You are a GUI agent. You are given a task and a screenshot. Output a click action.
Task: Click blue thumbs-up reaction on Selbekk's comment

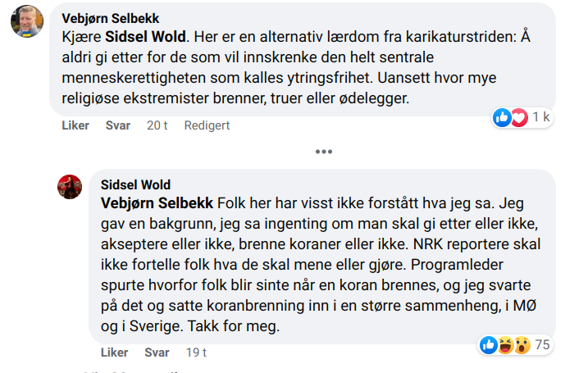tap(502, 117)
